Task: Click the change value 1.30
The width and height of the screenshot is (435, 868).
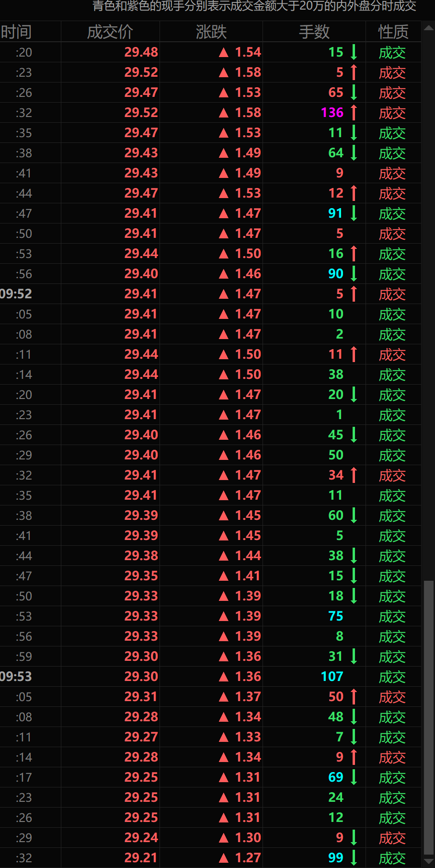Action: coord(248,838)
